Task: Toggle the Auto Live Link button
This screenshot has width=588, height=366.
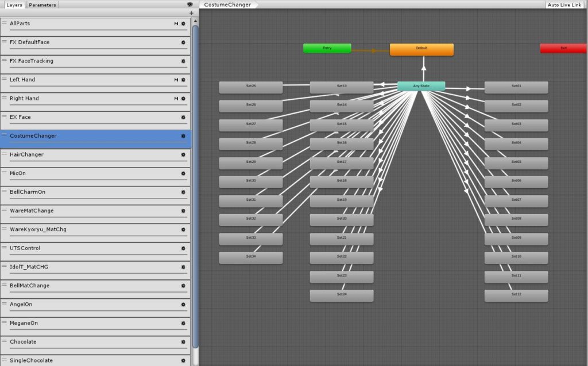Action: tap(566, 5)
